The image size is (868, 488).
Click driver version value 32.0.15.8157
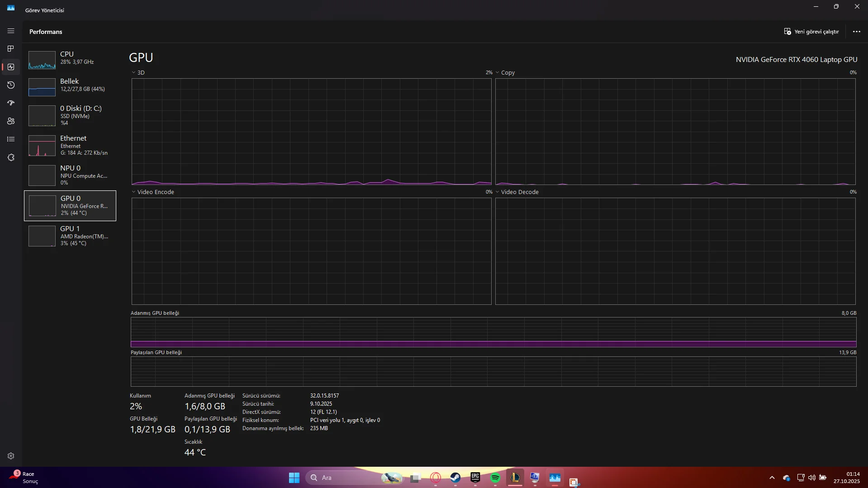[x=324, y=396]
